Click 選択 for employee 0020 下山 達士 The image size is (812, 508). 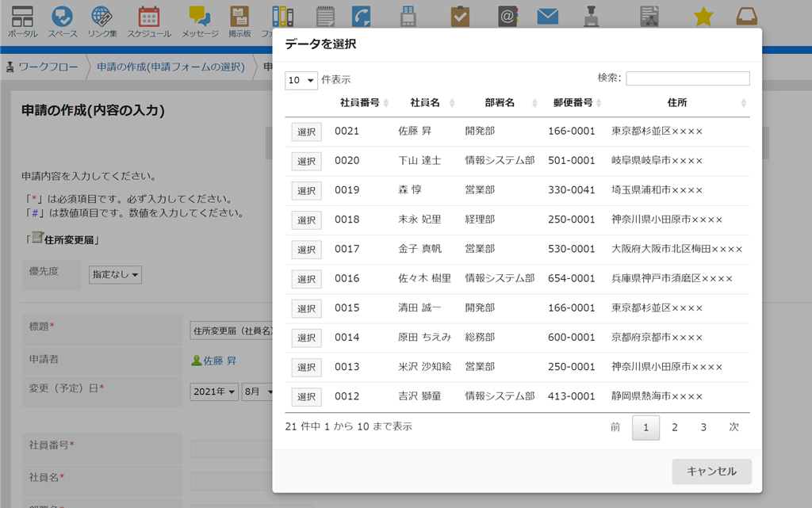pyautogui.click(x=307, y=162)
